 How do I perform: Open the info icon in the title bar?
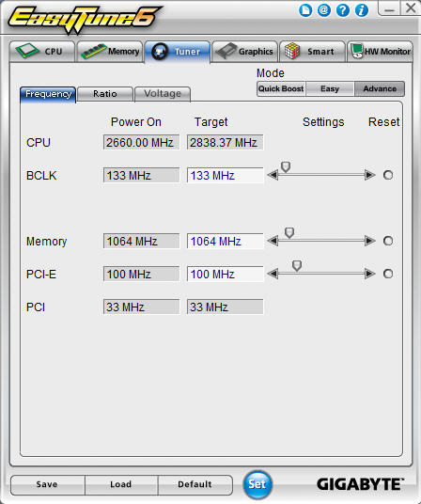coord(362,10)
